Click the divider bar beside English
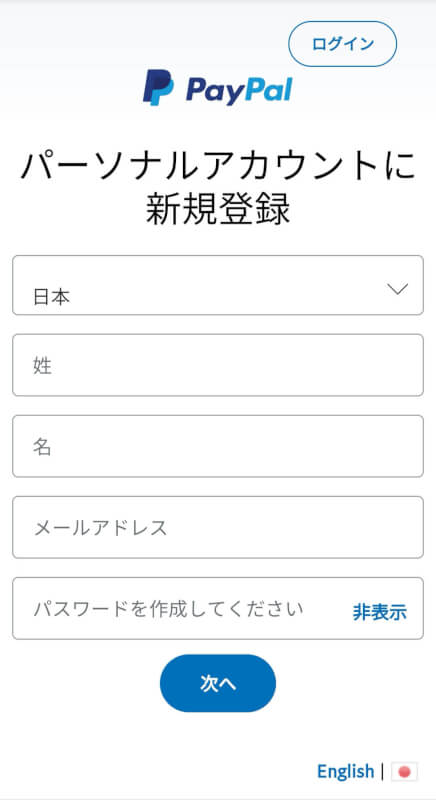This screenshot has height=800, width=436. coord(382,771)
